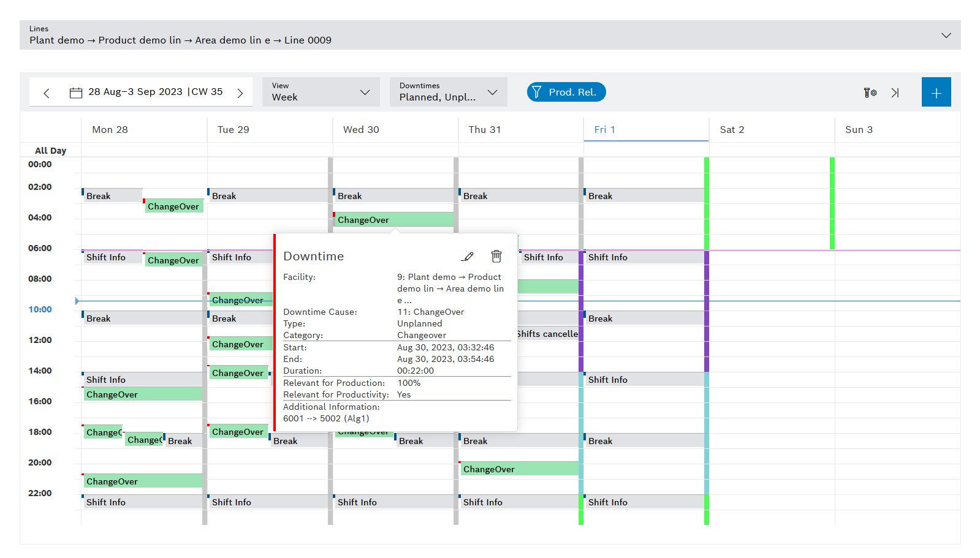Click the green bar in Sunday column
The width and height of the screenshot is (980, 558).
[x=832, y=203]
